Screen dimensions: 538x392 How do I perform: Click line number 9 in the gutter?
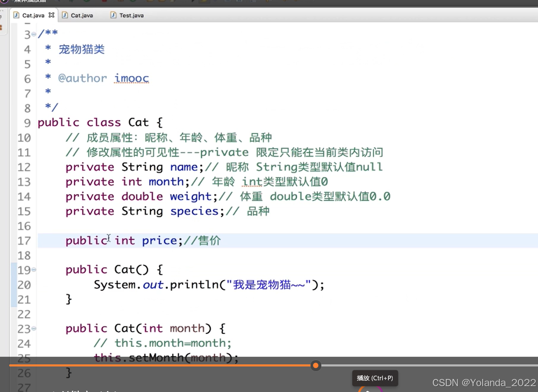click(28, 123)
